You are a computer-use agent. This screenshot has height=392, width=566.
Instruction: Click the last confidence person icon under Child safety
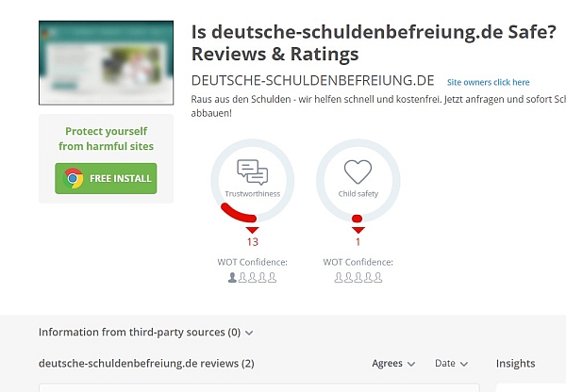point(377,278)
